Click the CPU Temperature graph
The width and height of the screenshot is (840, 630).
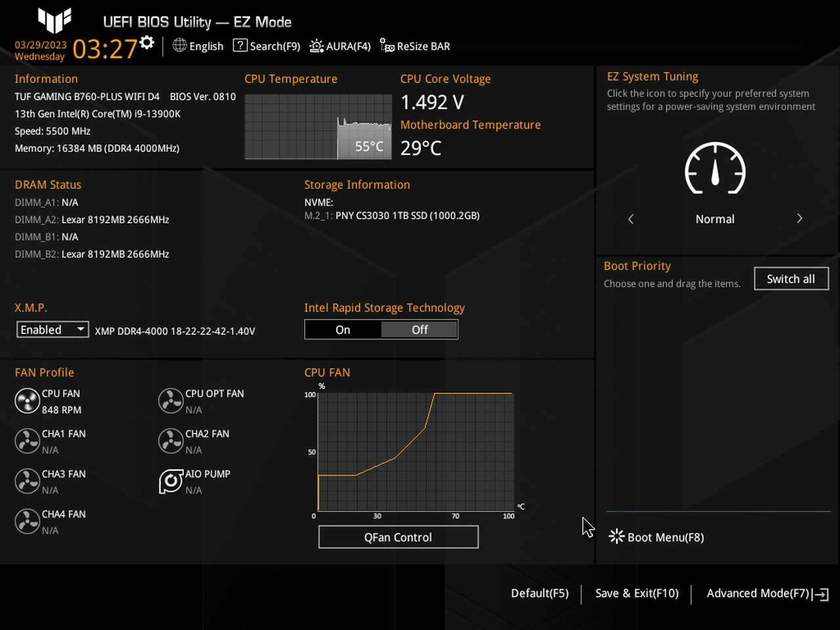[x=318, y=127]
